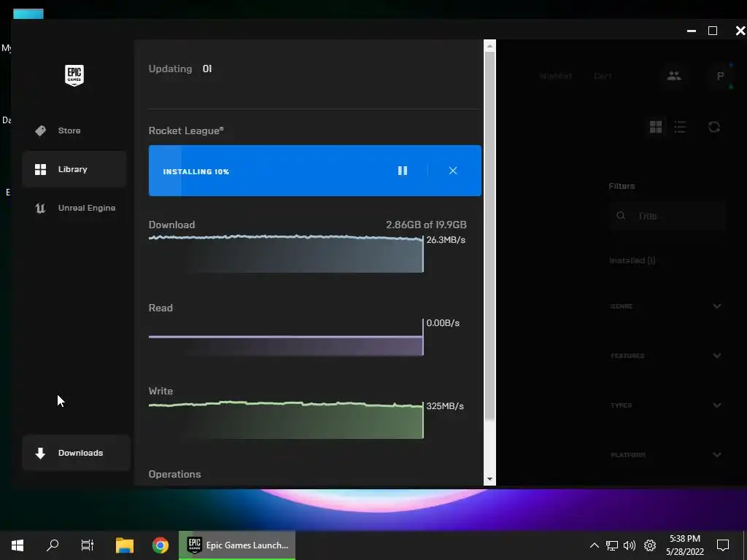
Task: Click the 26.3MB/s download speed value
Action: pyautogui.click(x=446, y=239)
